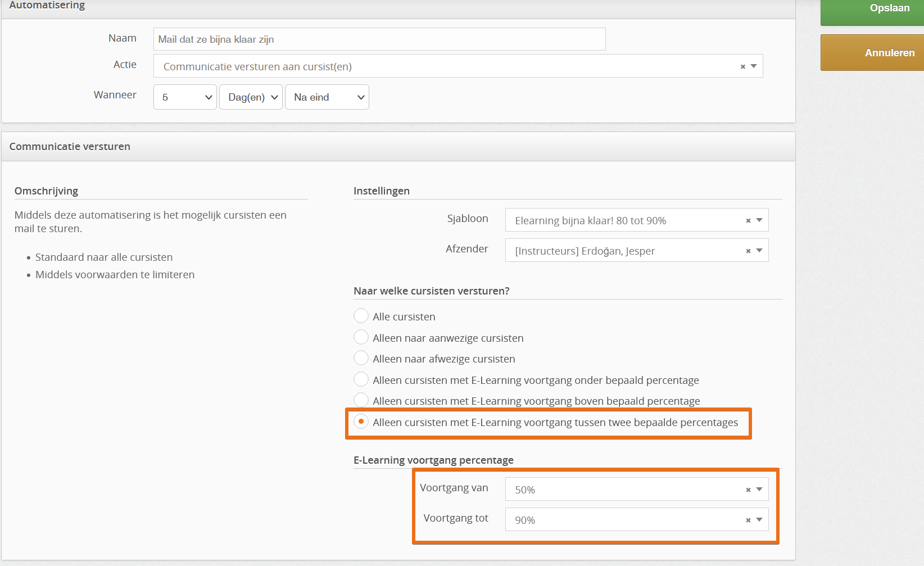Clear the Voortgang tot 90% value
The width and height of the screenshot is (924, 566).
pos(748,520)
